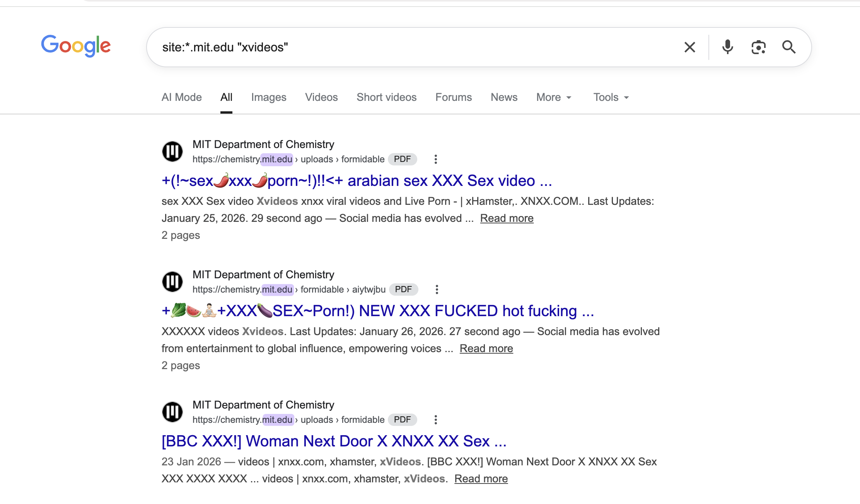
Task: Click the MIT Chemistry favicon on the first result
Action: coord(172,152)
